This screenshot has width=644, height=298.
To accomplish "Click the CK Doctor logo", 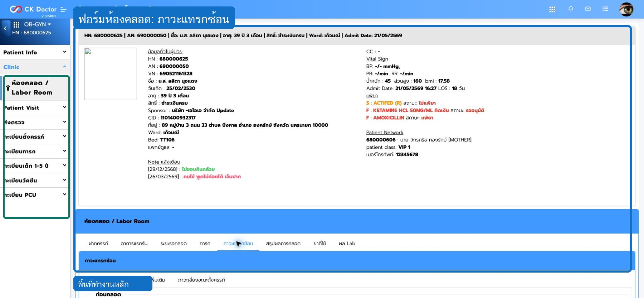I will 33,9.
